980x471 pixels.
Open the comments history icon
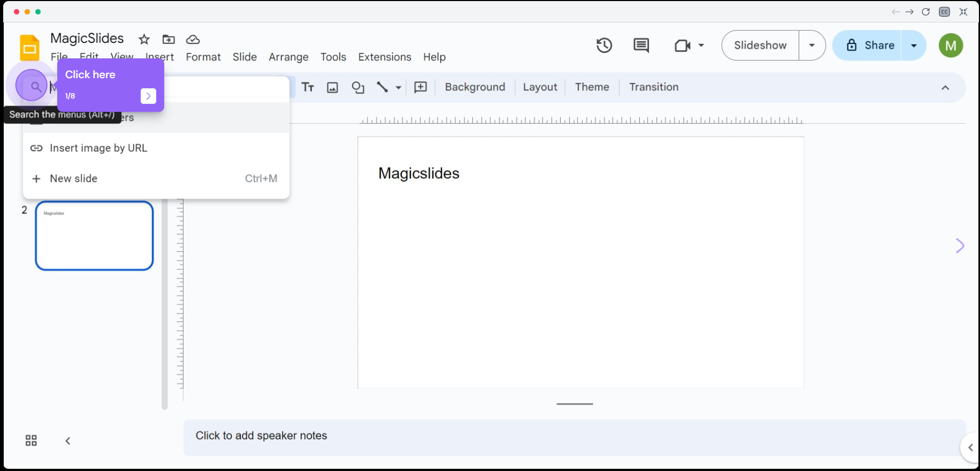[x=641, y=45]
